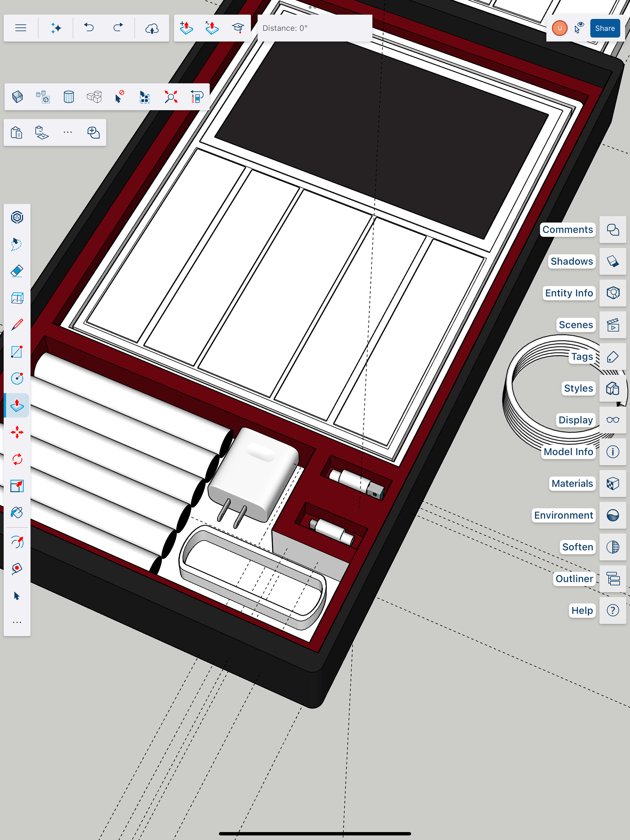Toggle the Shadows panel
This screenshot has height=840, width=630.
pyautogui.click(x=613, y=261)
